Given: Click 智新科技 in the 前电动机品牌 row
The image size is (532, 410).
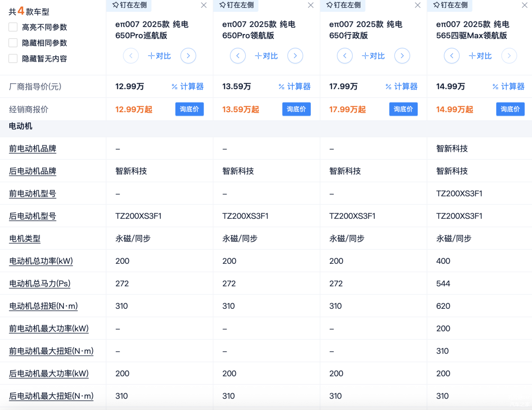Looking at the screenshot, I should tap(452, 149).
